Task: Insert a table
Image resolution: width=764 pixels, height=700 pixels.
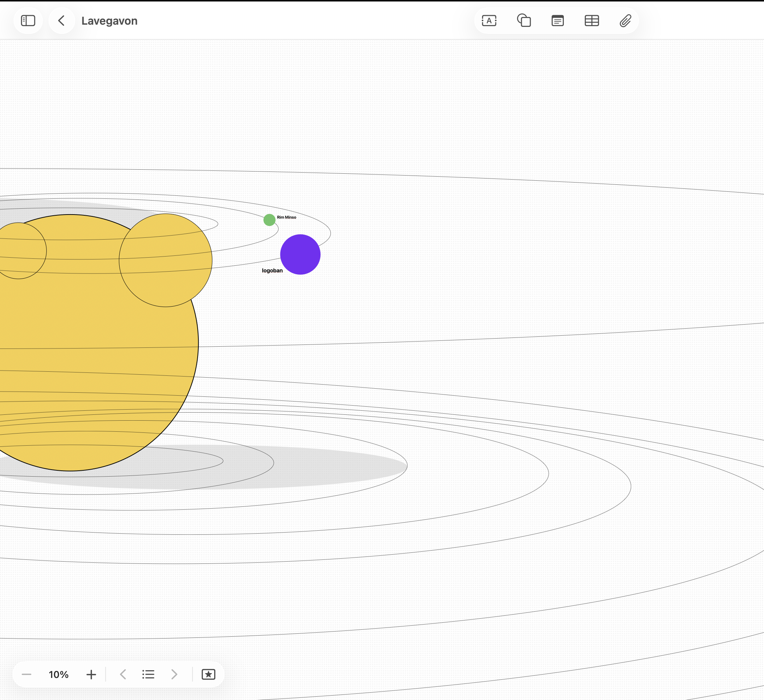Action: point(591,21)
